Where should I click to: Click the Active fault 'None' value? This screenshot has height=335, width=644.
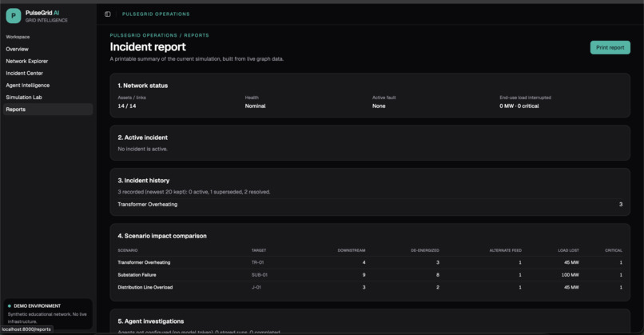coord(379,106)
